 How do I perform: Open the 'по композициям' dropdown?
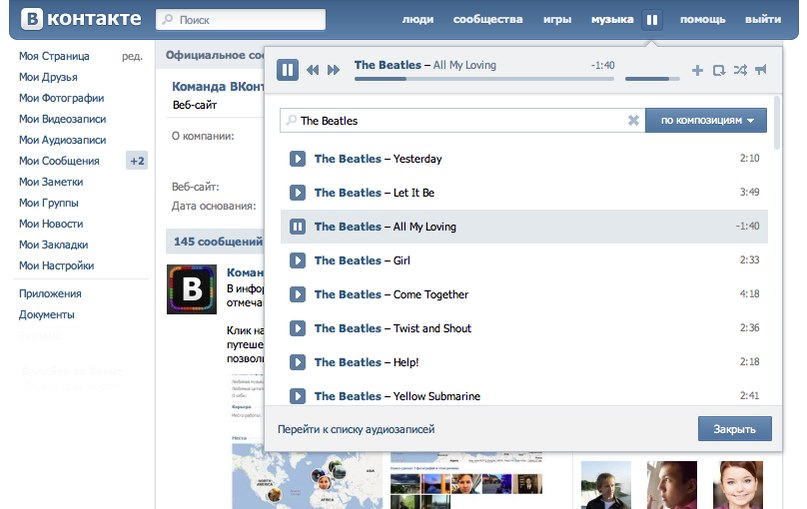click(706, 120)
